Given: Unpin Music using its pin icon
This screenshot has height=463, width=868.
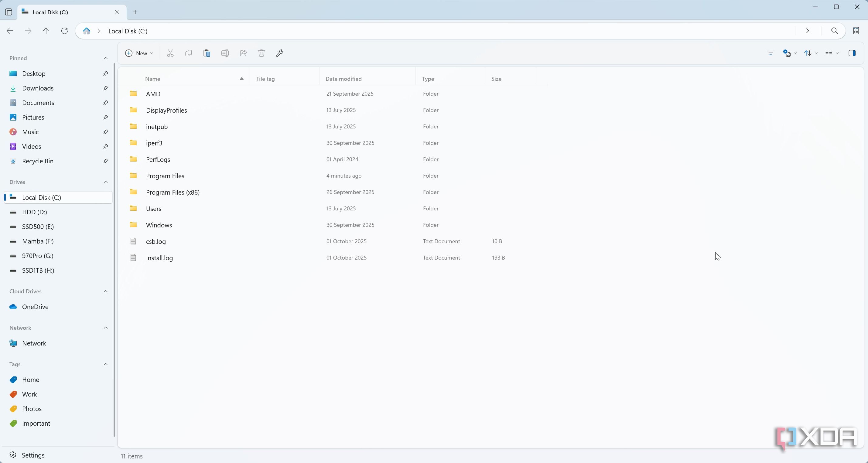Looking at the screenshot, I should [x=105, y=132].
